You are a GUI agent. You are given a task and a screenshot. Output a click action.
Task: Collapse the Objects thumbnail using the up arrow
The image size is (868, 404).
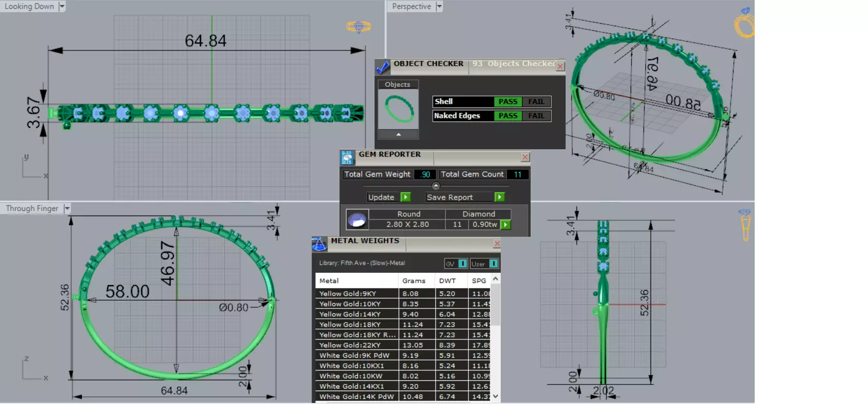[398, 134]
